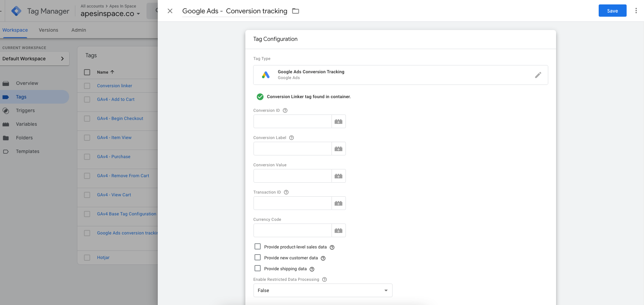Enable Provide new customer data

(258, 257)
